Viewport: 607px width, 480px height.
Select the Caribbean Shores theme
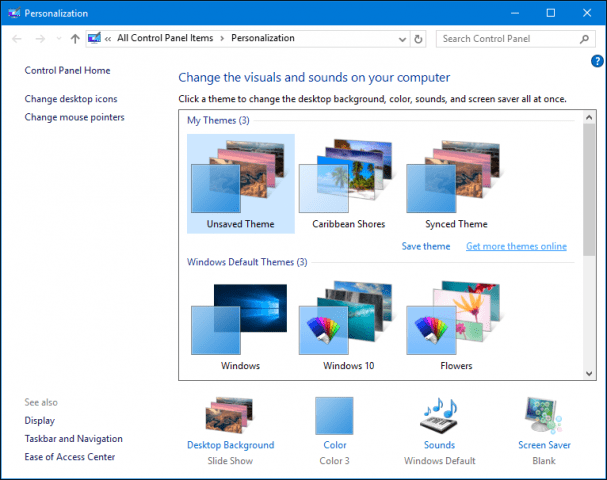click(x=348, y=183)
